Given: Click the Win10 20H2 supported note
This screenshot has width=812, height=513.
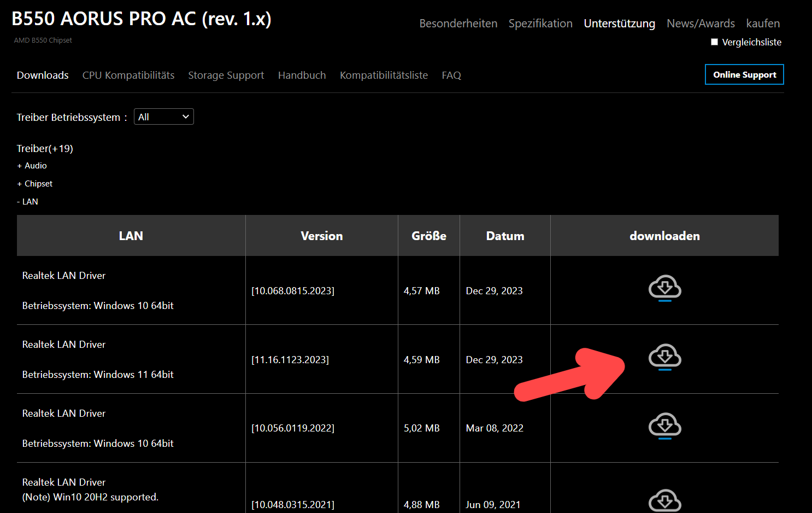Looking at the screenshot, I should (90, 497).
